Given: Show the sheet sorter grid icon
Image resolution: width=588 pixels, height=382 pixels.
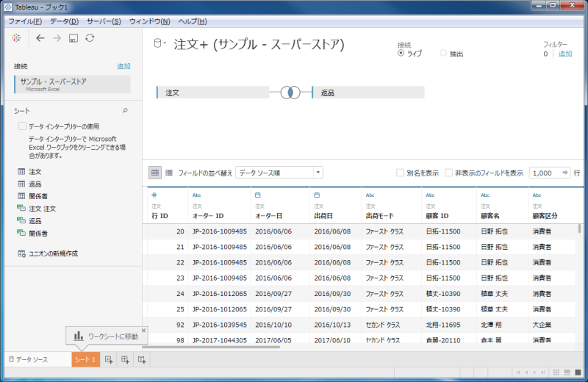Looking at the screenshot, I should tap(556, 372).
